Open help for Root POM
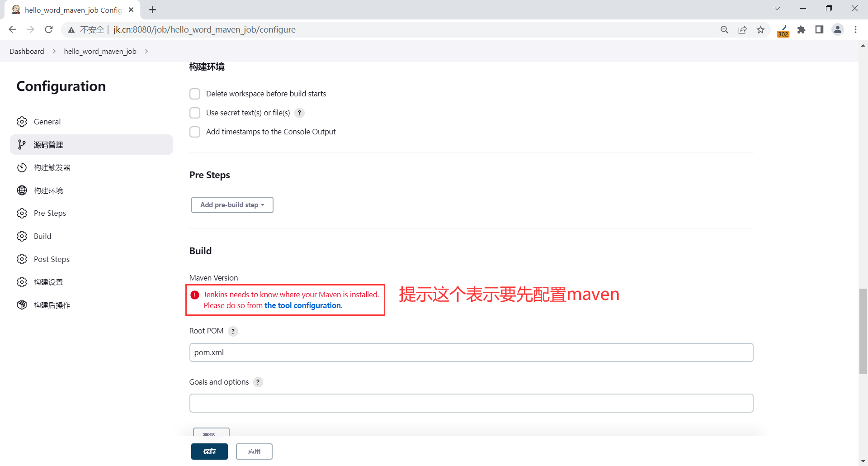 click(x=233, y=331)
